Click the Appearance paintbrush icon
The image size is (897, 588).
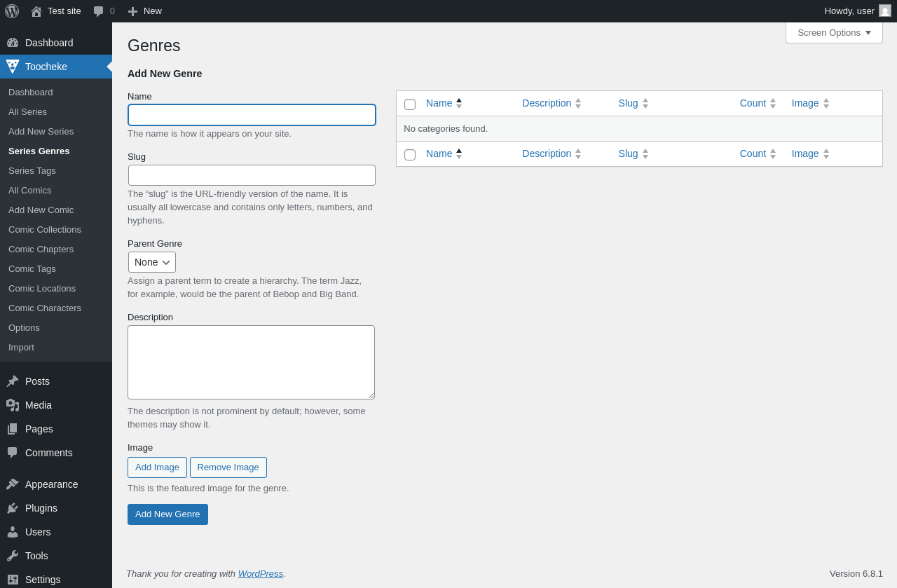(x=13, y=484)
